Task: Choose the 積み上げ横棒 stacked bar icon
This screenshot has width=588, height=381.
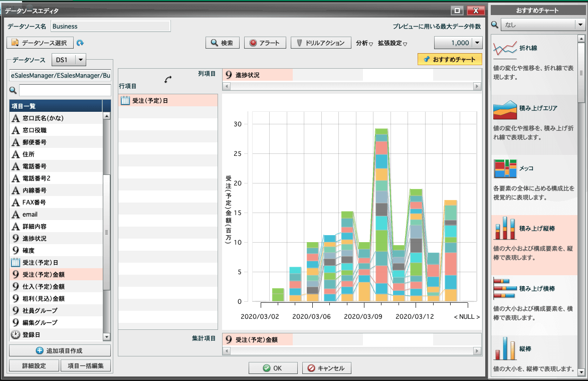Action: click(x=505, y=288)
